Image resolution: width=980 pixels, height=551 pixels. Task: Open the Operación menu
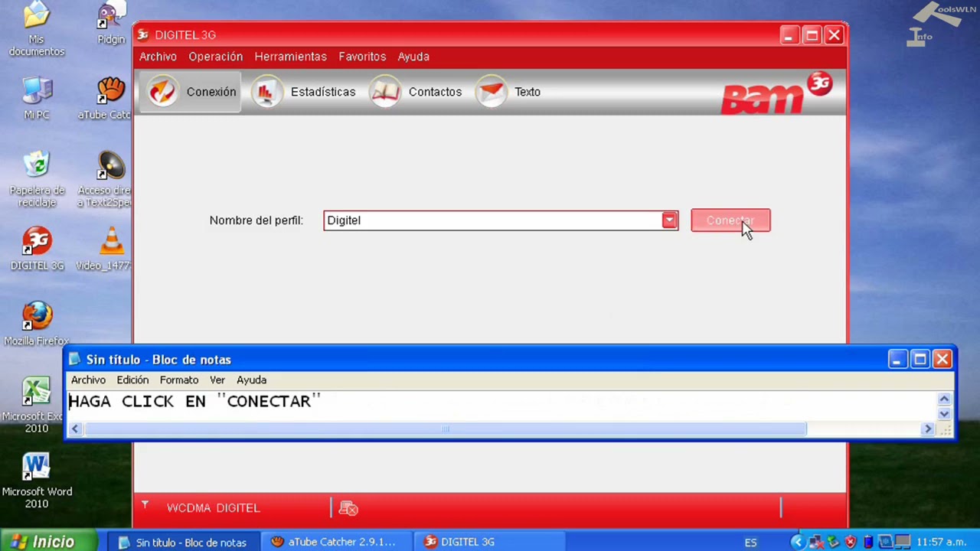click(x=215, y=57)
